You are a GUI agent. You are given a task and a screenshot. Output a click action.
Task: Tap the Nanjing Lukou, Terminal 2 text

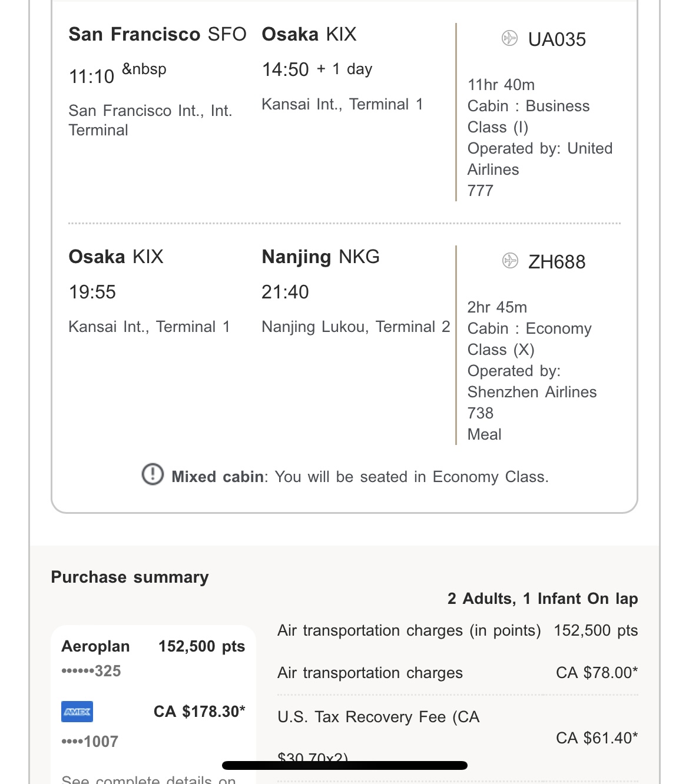[x=356, y=327]
